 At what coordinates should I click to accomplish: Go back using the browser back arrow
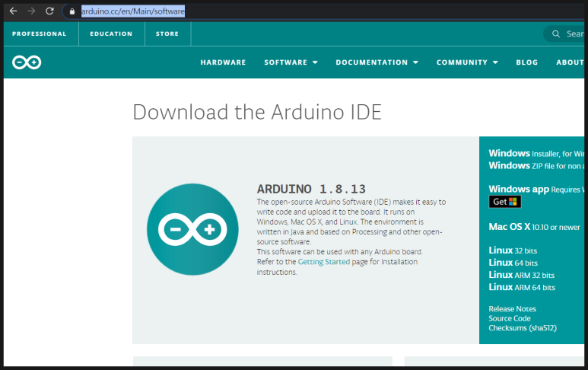[x=13, y=11]
